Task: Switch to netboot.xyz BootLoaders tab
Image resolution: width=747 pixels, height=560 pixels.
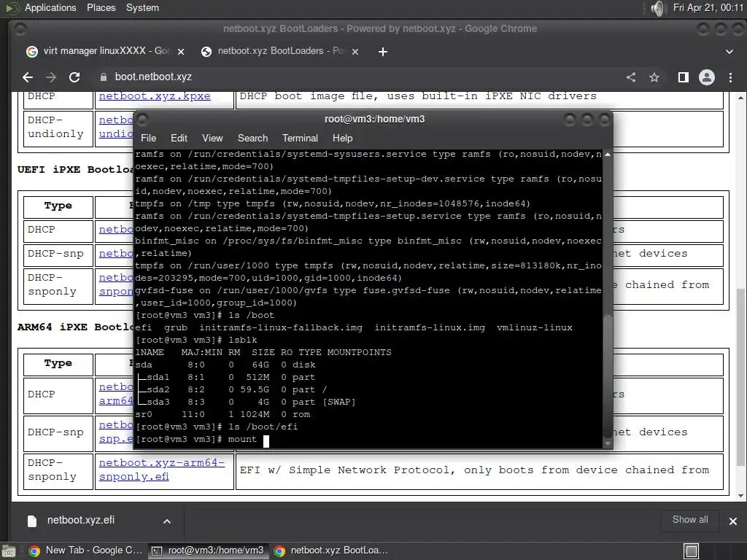Action: coord(280,51)
